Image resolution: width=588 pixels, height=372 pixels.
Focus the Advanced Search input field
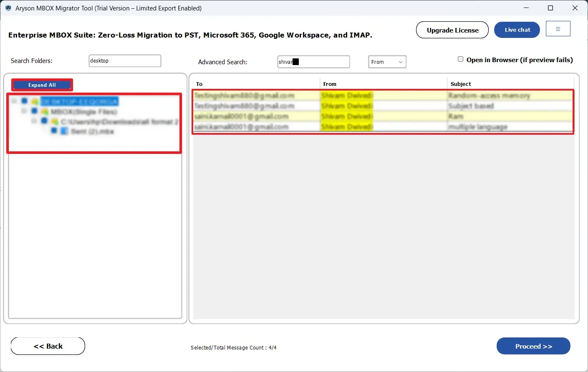tap(313, 62)
